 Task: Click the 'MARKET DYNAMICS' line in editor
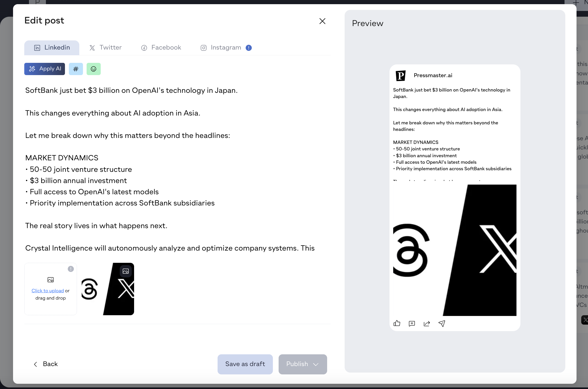(x=62, y=158)
